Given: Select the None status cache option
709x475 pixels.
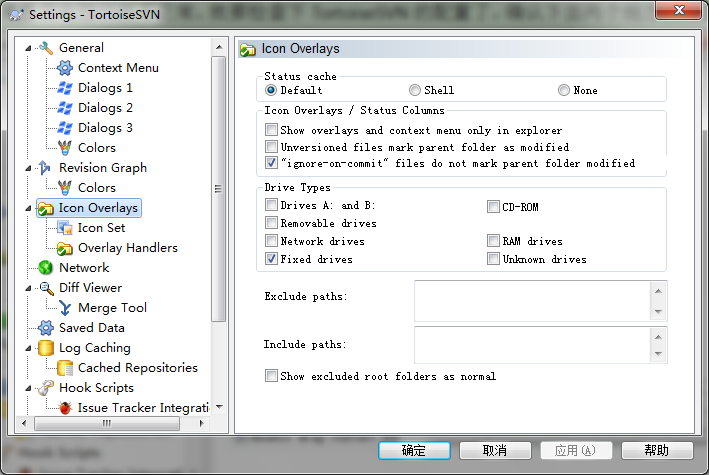Looking at the screenshot, I should (563, 90).
